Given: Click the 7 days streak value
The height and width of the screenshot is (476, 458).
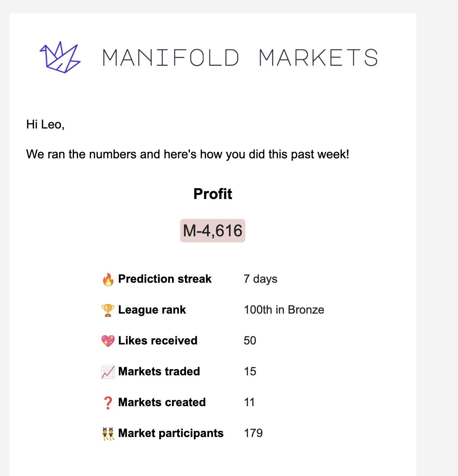Looking at the screenshot, I should tap(260, 279).
